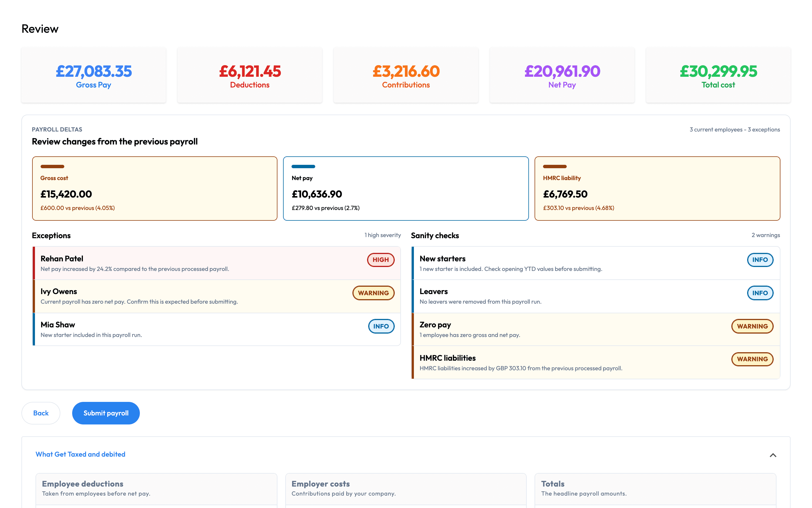Click '1 employee has zero gross and net pay' text
The height and width of the screenshot is (508, 812).
[x=470, y=335]
